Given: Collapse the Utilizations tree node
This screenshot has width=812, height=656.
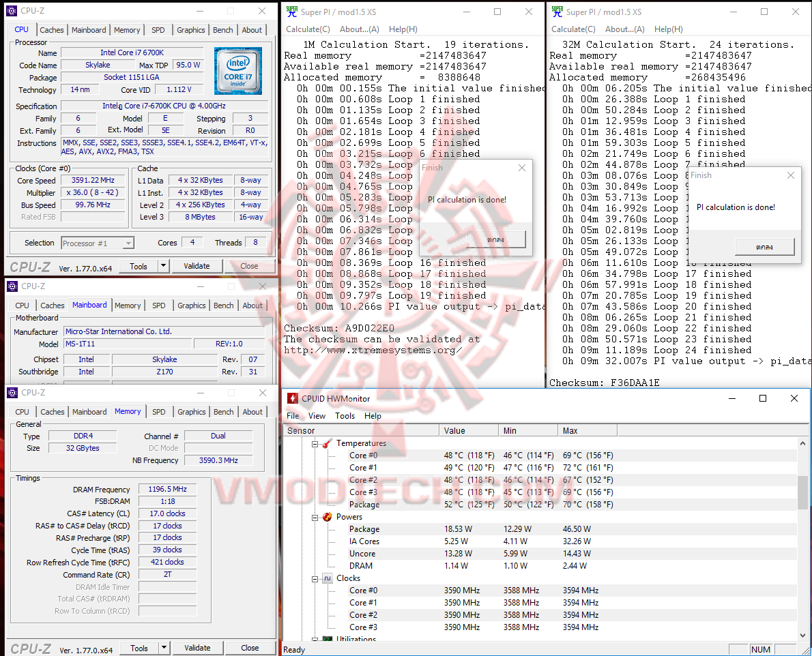Looking at the screenshot, I should tap(315, 640).
